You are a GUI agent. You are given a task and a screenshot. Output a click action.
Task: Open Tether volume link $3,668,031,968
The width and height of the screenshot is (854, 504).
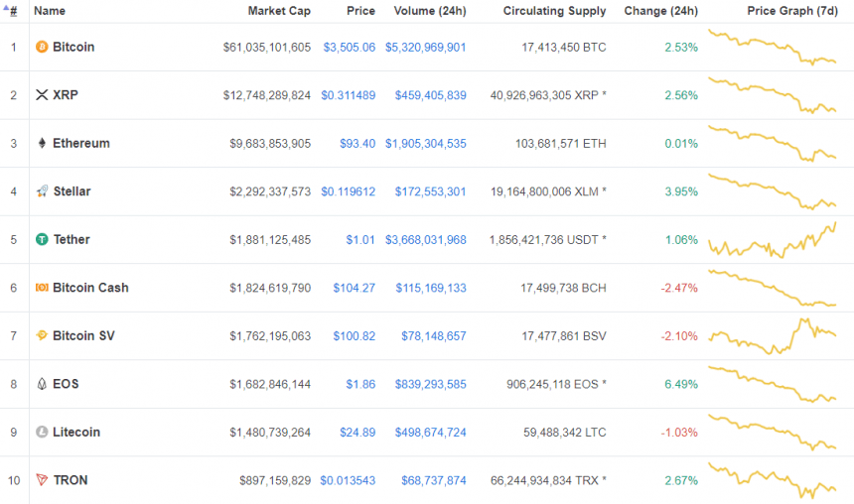coord(425,240)
